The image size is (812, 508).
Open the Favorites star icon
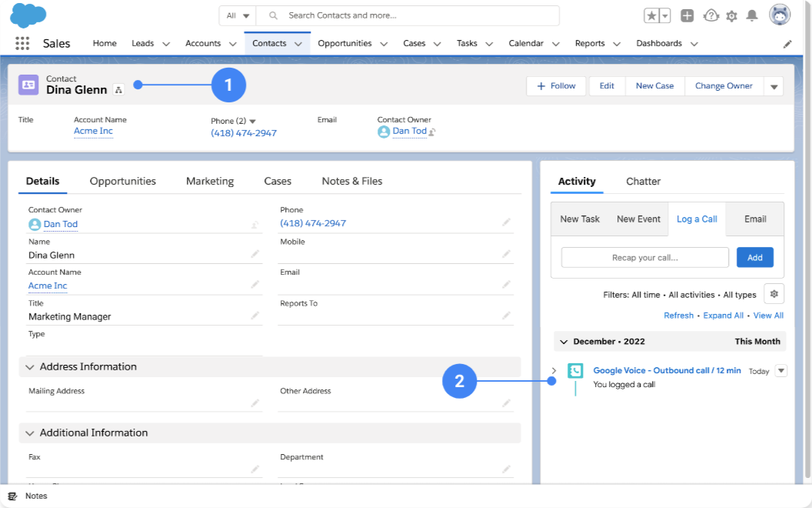(x=651, y=15)
